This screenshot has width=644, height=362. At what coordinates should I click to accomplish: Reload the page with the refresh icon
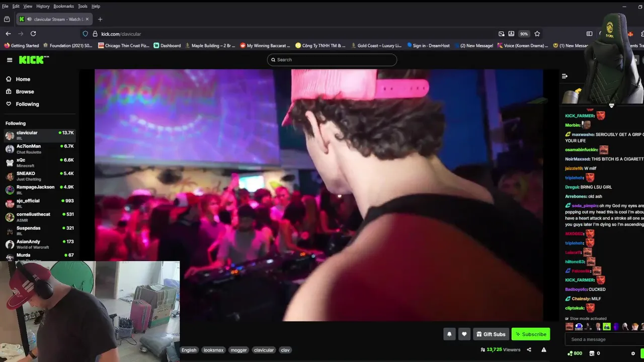coord(33,34)
